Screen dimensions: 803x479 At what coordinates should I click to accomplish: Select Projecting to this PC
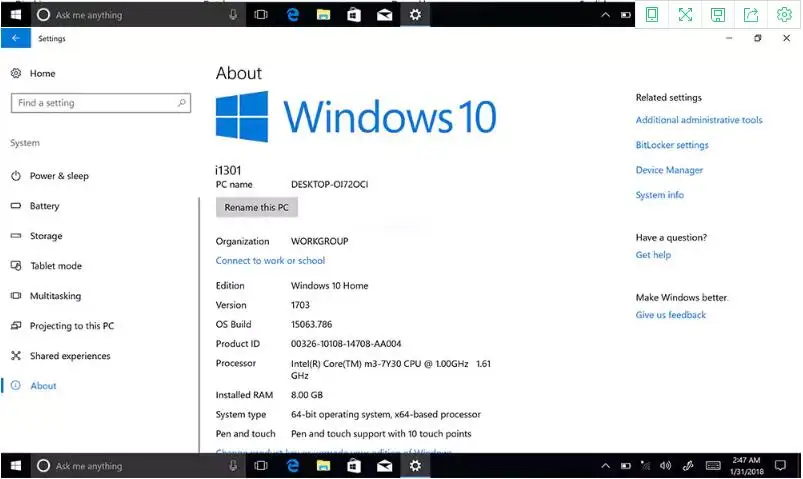72,325
